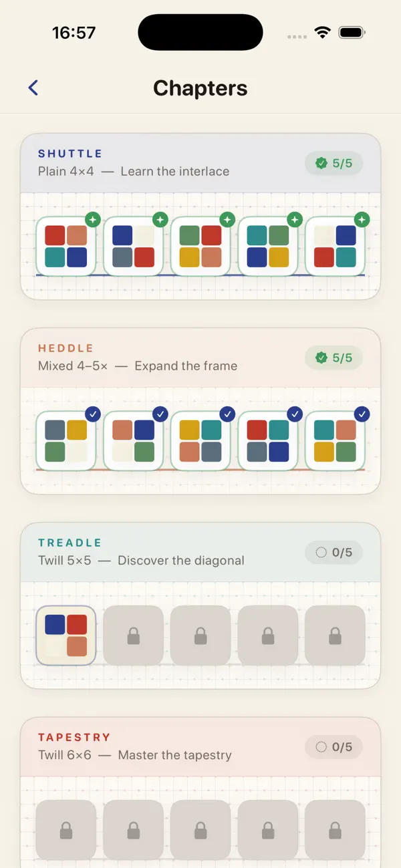Open third Shuttle level tile

click(200, 246)
